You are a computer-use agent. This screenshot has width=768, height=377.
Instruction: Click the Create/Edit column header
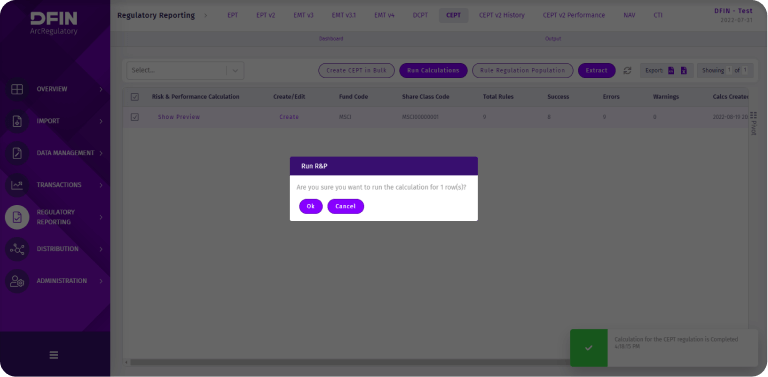(x=289, y=97)
